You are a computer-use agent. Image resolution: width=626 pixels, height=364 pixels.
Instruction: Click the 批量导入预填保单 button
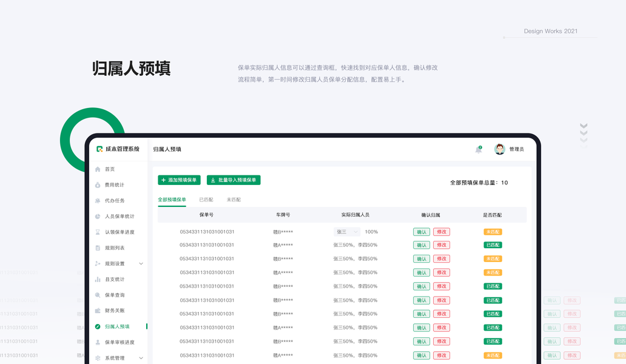(x=234, y=180)
